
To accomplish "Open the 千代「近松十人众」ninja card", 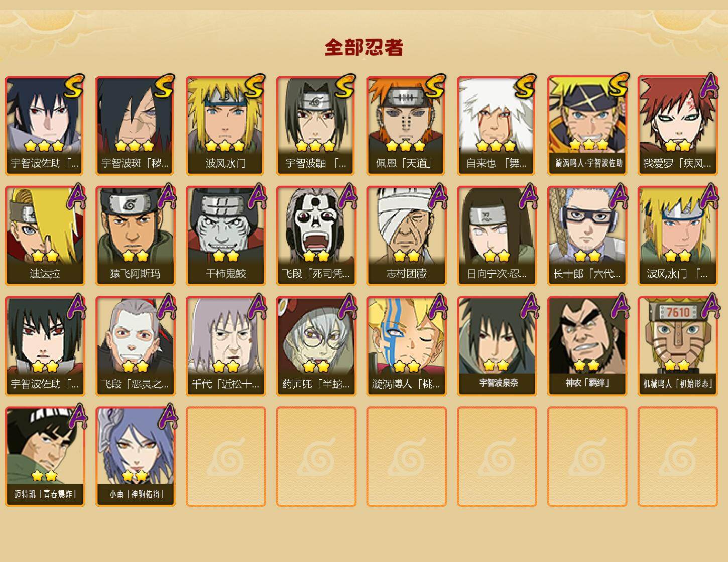I will coord(225,346).
